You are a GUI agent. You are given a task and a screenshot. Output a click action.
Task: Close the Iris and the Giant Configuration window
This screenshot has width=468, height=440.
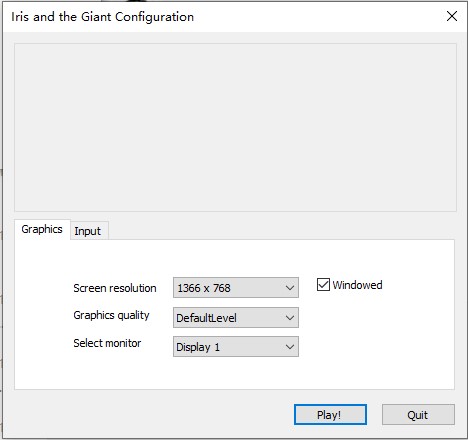[452, 16]
